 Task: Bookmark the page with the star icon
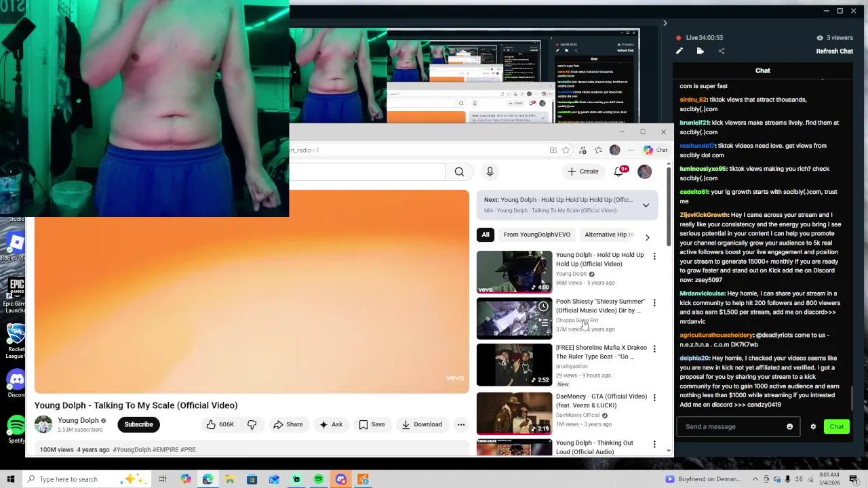pyautogui.click(x=566, y=150)
